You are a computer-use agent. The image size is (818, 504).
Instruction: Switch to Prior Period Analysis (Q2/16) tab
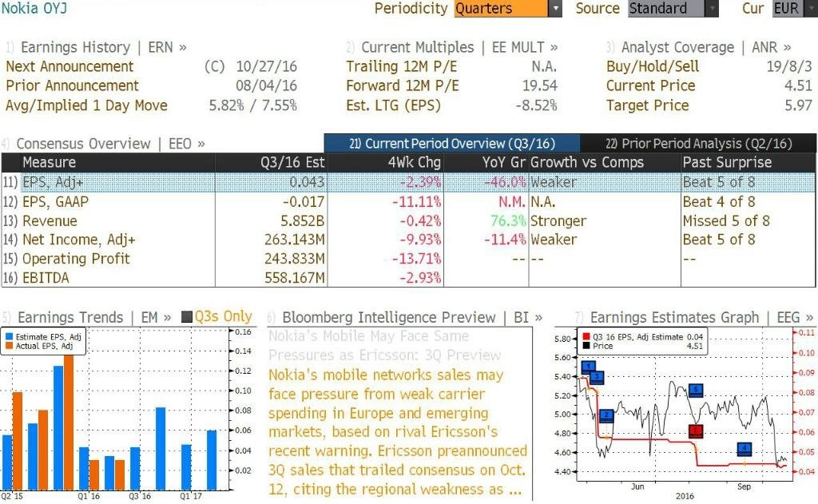pyautogui.click(x=698, y=144)
